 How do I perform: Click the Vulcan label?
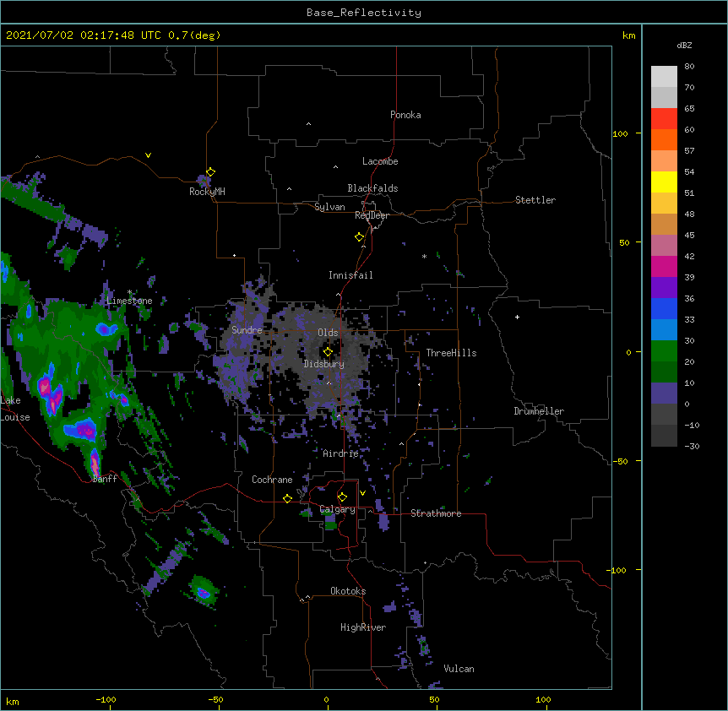459,669
